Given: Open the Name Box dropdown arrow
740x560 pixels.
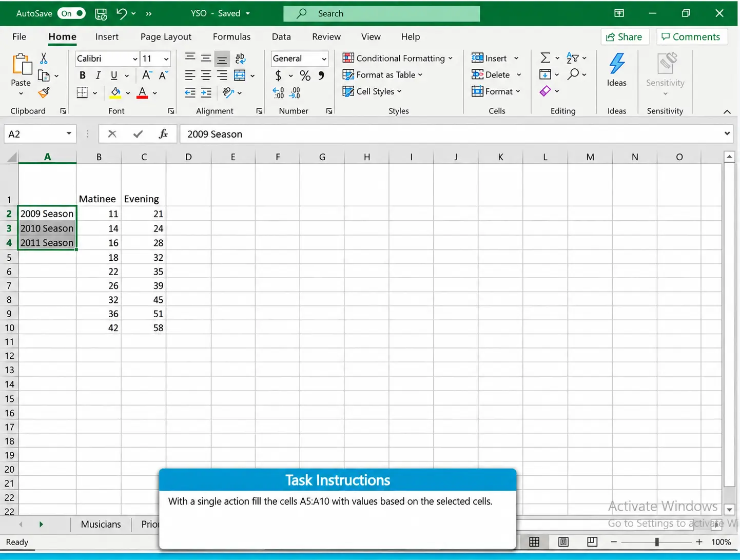Looking at the screenshot, I should [x=69, y=133].
